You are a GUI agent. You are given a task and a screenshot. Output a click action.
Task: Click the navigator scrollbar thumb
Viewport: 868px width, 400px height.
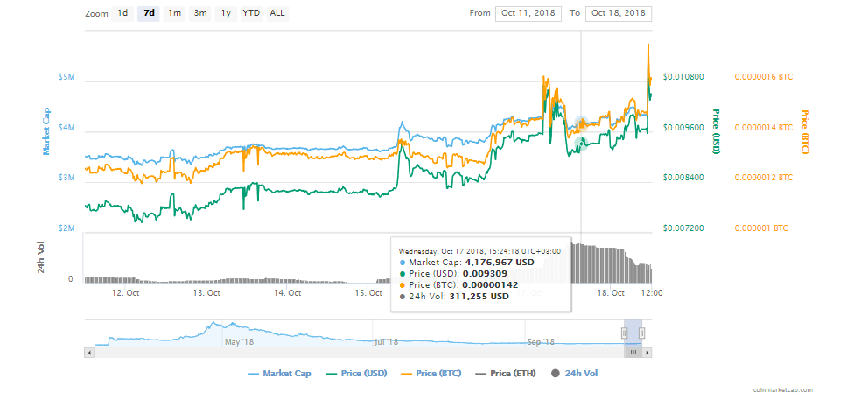(633, 352)
